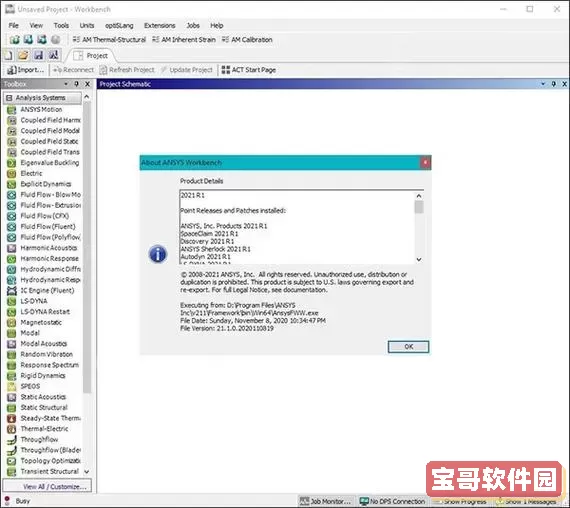Viewport: 570px width, 508px height.
Task: Click OK in the About dialog
Action: coord(408,347)
